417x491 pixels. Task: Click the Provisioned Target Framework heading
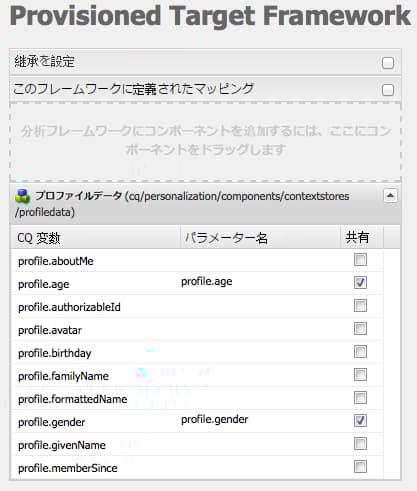click(210, 16)
